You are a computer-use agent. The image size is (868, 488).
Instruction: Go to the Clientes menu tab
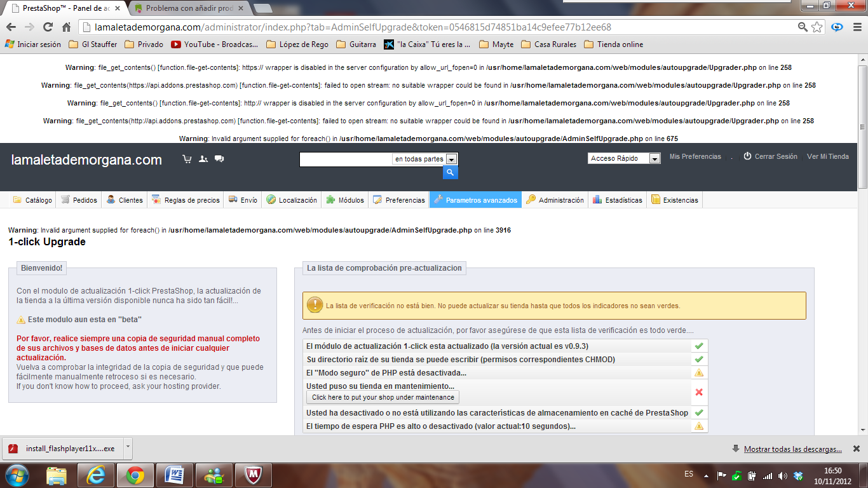pos(125,200)
